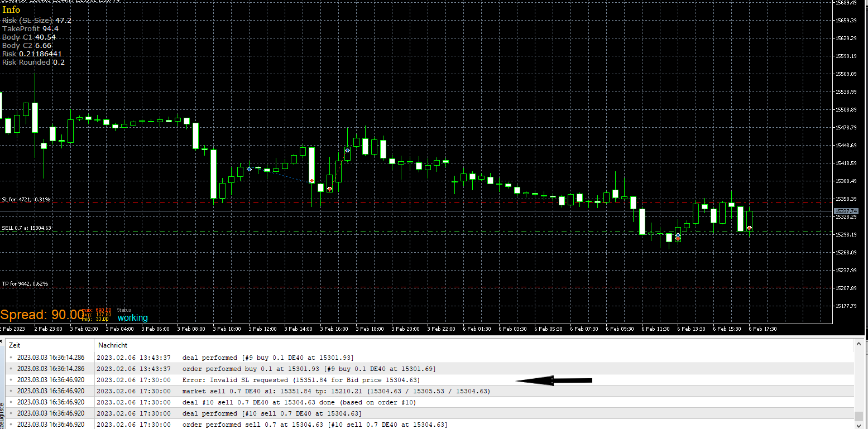Image resolution: width=868 pixels, height=429 pixels.
Task: Sort log by the Nachricht column header
Action: [474, 345]
